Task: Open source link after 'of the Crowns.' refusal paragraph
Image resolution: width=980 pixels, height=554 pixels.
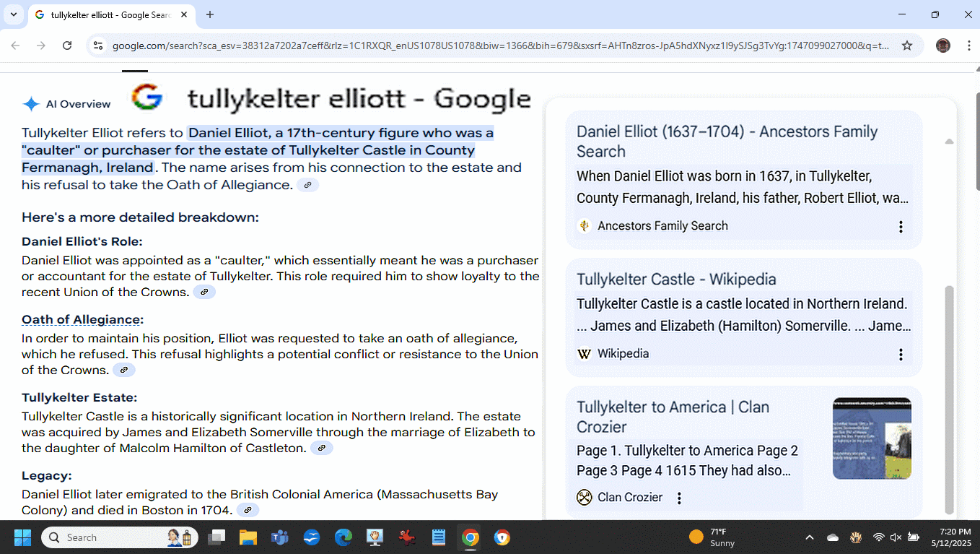Action: click(124, 371)
